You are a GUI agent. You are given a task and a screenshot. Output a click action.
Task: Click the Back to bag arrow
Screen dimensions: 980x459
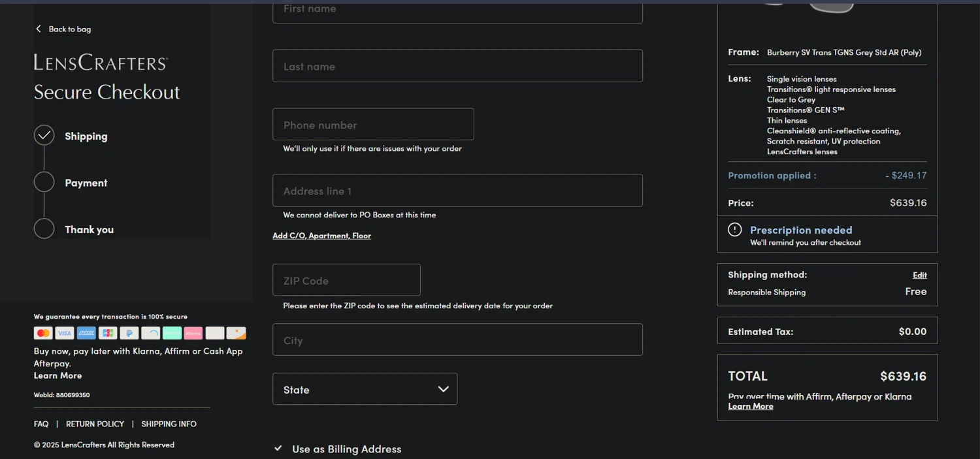(x=39, y=29)
